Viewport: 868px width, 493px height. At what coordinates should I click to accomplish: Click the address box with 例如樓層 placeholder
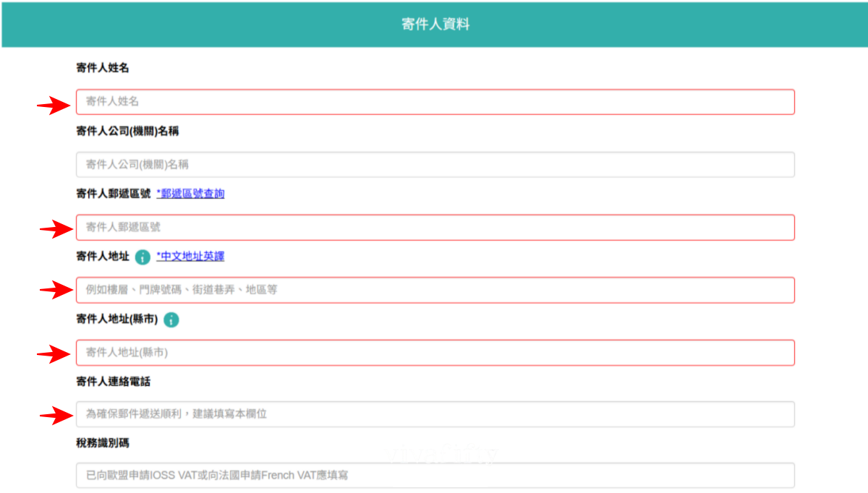click(x=435, y=290)
